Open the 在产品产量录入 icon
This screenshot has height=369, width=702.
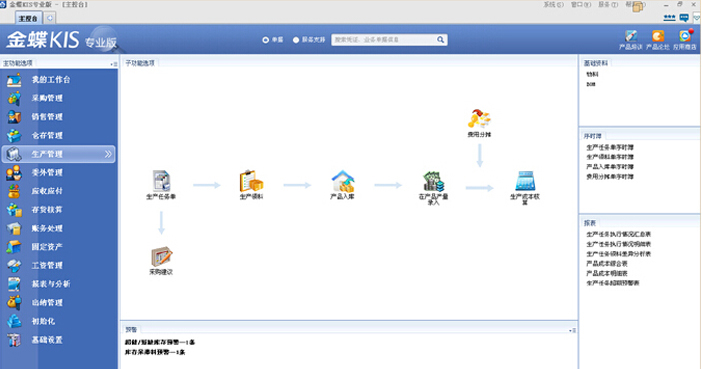point(433,181)
